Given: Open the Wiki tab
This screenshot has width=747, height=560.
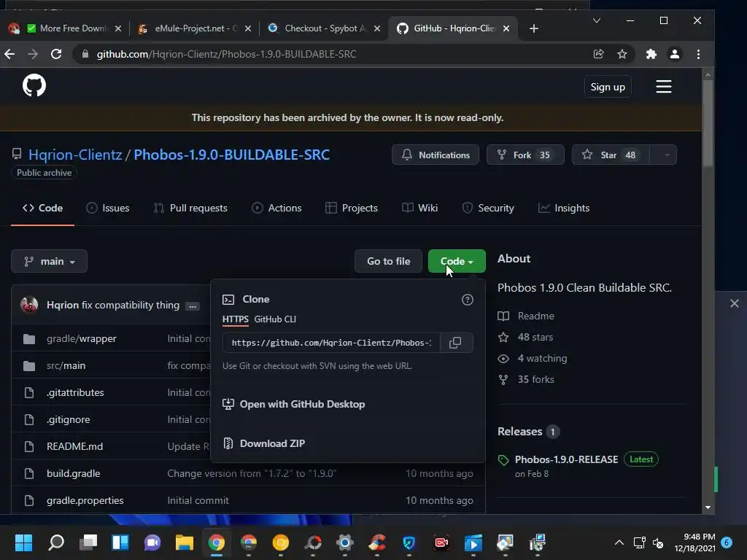Looking at the screenshot, I should 419,208.
